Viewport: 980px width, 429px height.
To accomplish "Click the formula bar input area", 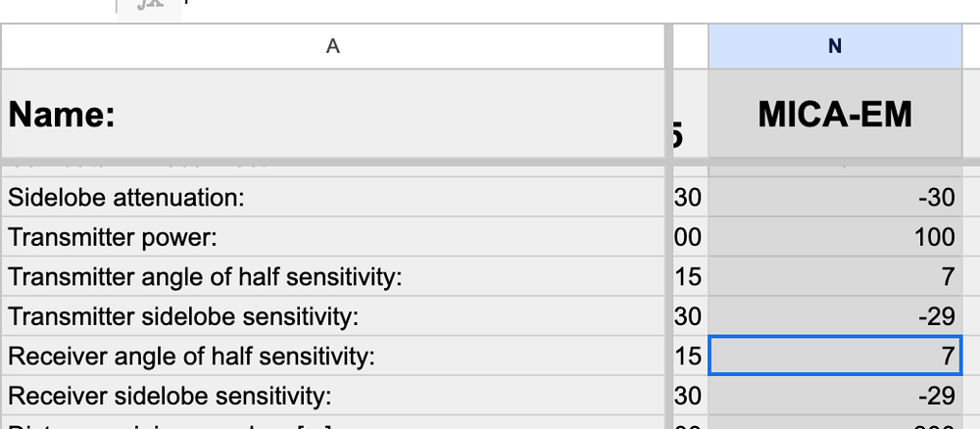I will (581, 6).
